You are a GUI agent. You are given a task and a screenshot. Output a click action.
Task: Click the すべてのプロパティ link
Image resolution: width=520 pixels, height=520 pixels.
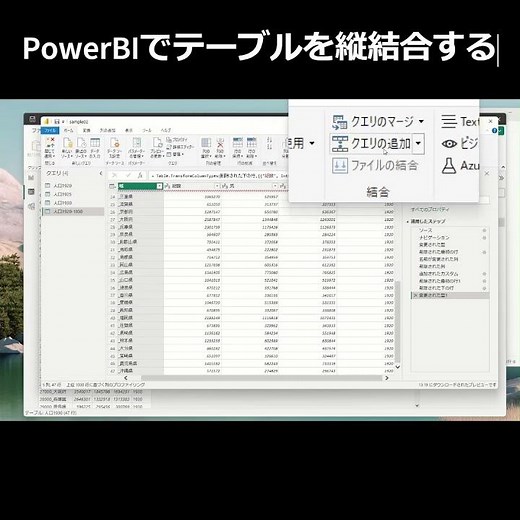(430, 210)
